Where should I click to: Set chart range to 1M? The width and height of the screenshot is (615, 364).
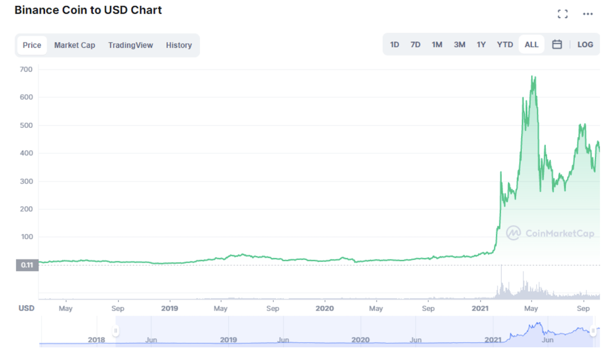tap(437, 45)
